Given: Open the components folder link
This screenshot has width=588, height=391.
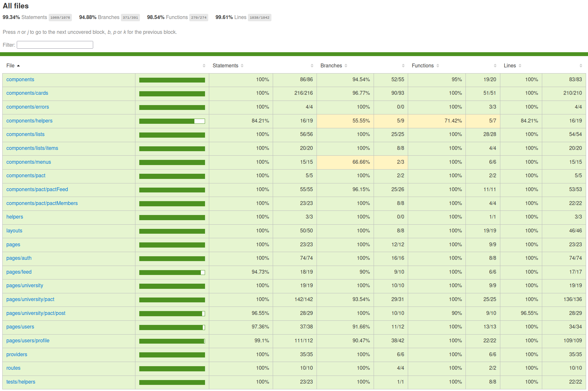Looking at the screenshot, I should click(x=20, y=80).
